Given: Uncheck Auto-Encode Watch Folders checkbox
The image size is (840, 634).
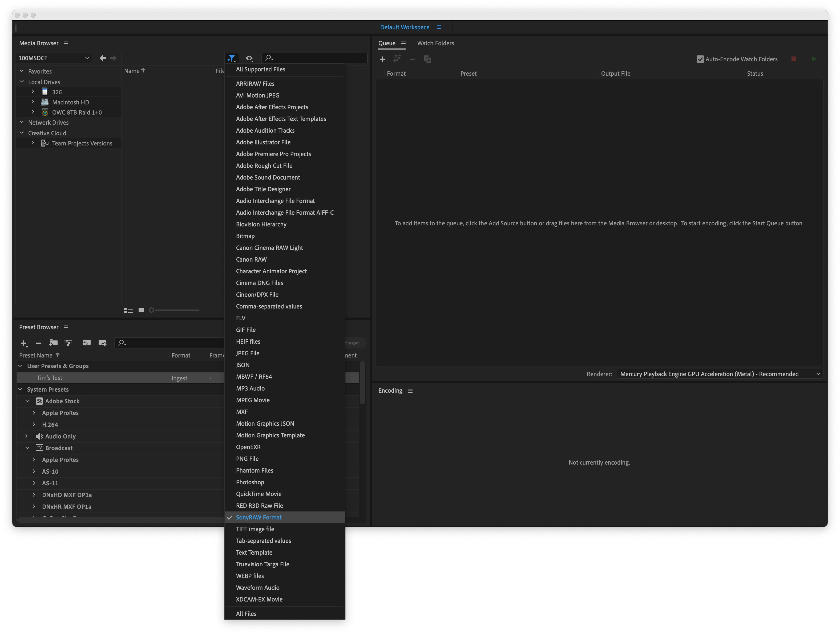Looking at the screenshot, I should (x=700, y=59).
